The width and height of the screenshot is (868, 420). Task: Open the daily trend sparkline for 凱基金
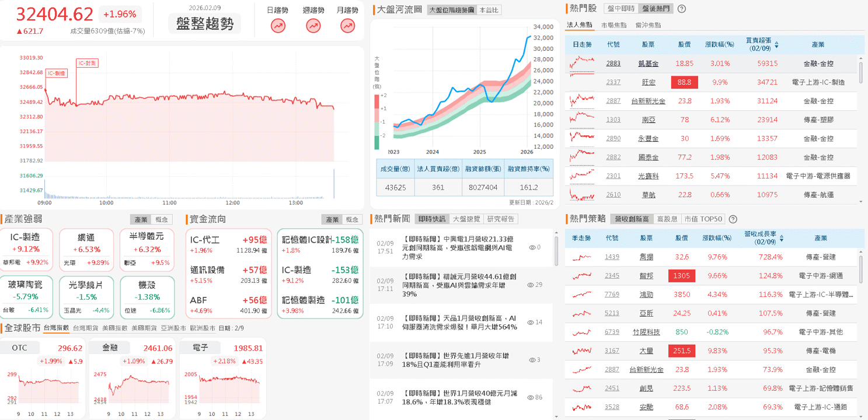click(583, 64)
